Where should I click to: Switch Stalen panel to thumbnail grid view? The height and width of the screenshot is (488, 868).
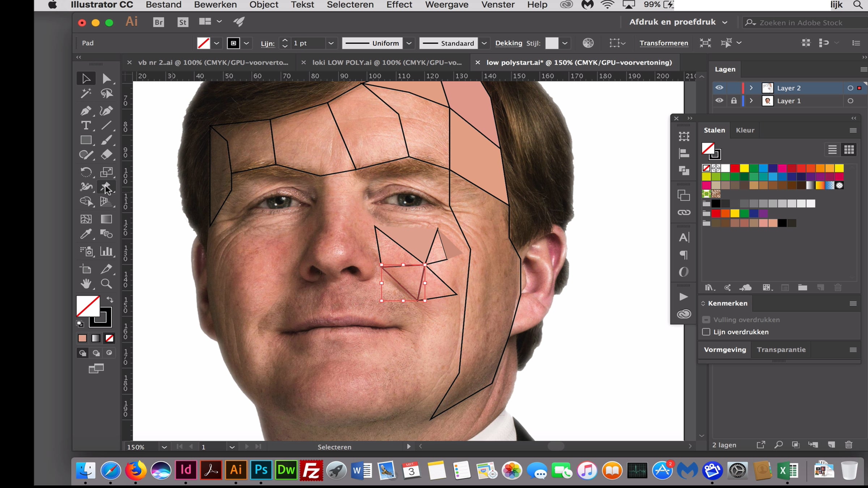pos(849,150)
